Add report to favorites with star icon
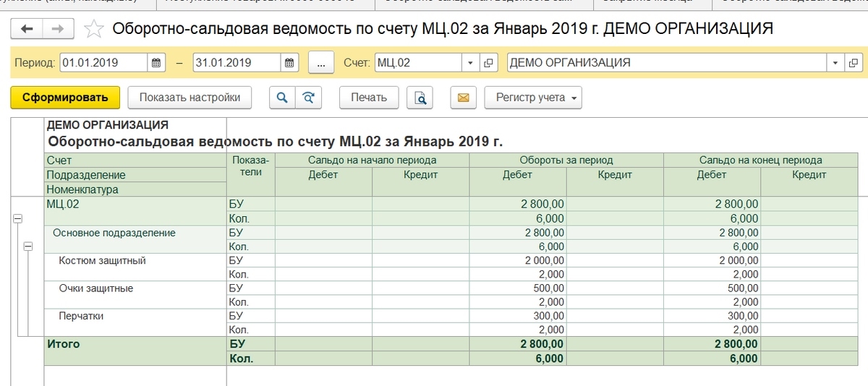Viewport: 868px width, 386px height. point(94,29)
